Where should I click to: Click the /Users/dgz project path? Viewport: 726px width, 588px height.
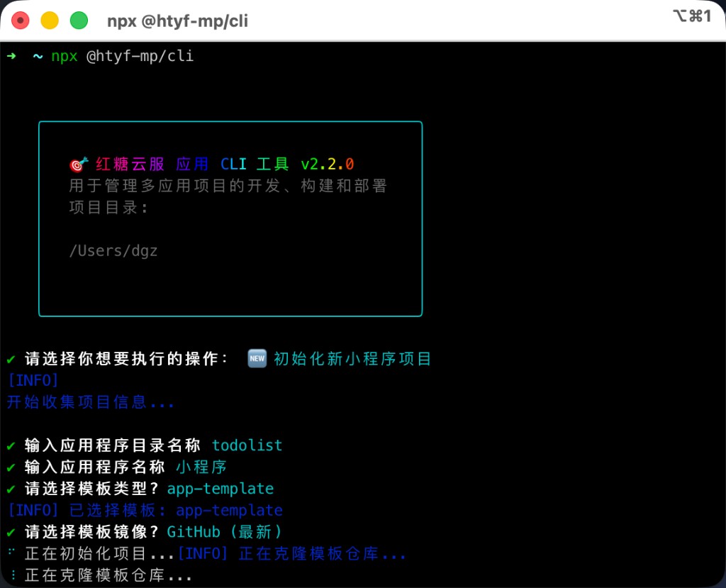113,250
